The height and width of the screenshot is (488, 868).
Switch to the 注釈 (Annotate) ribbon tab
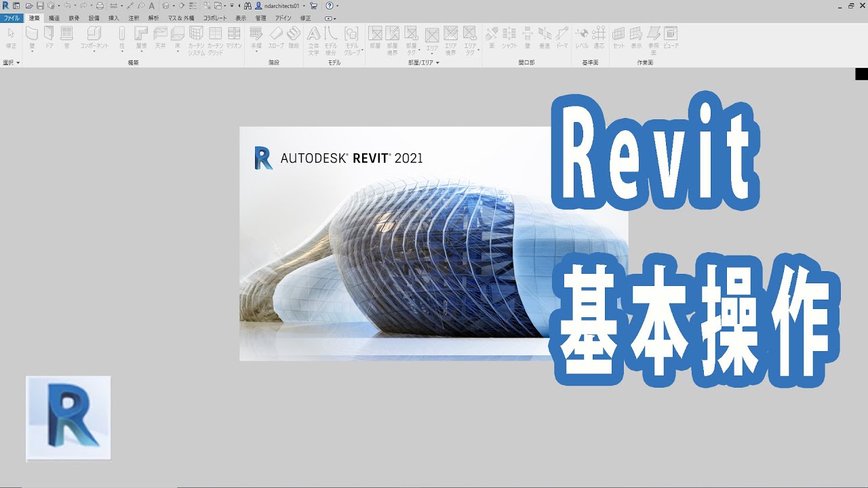click(134, 18)
